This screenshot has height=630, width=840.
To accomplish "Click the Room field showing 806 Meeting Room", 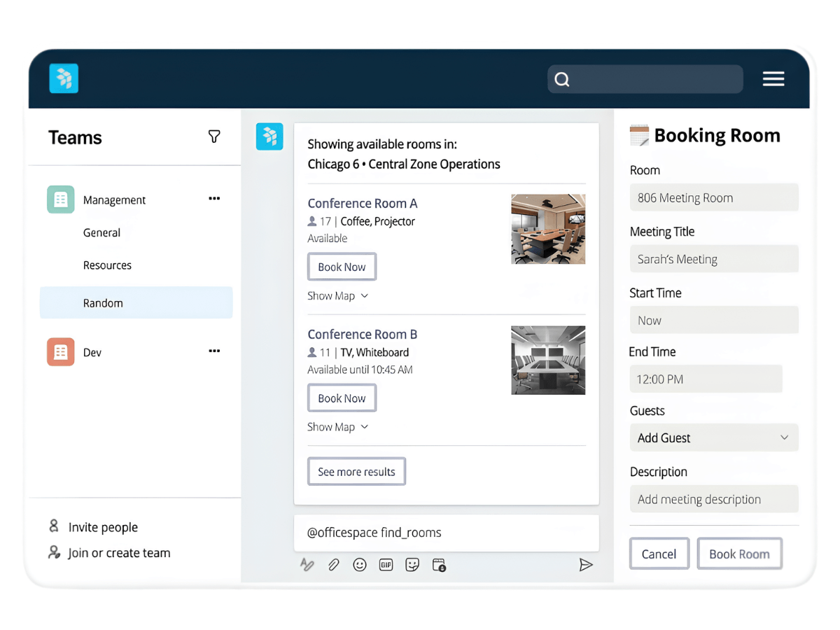I will [714, 197].
